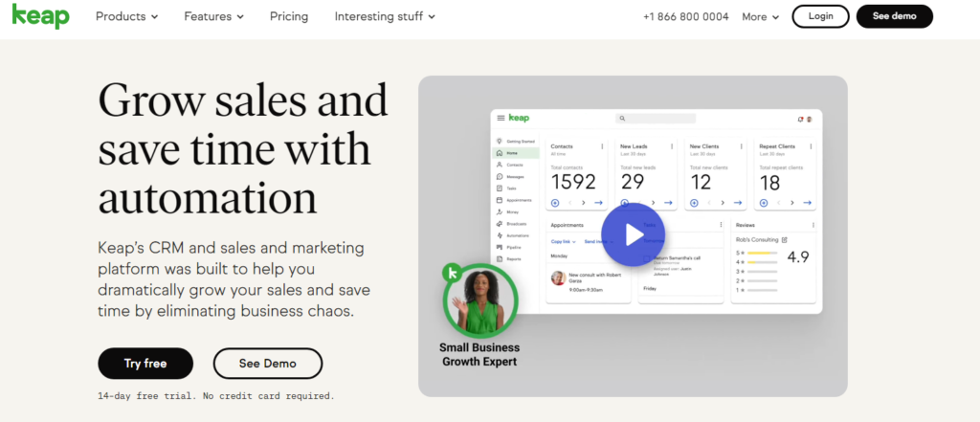The image size is (980, 422).
Task: Select Home in the dashboard sidebar
Action: [x=515, y=153]
